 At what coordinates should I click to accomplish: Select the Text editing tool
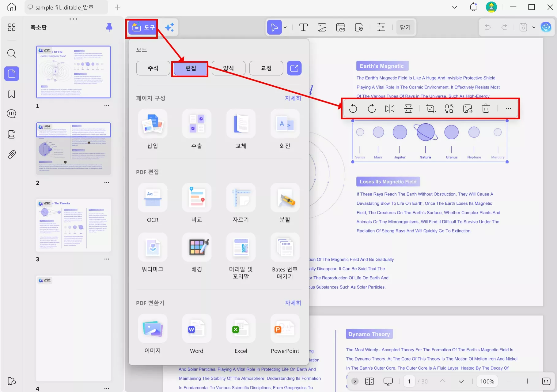click(x=303, y=28)
